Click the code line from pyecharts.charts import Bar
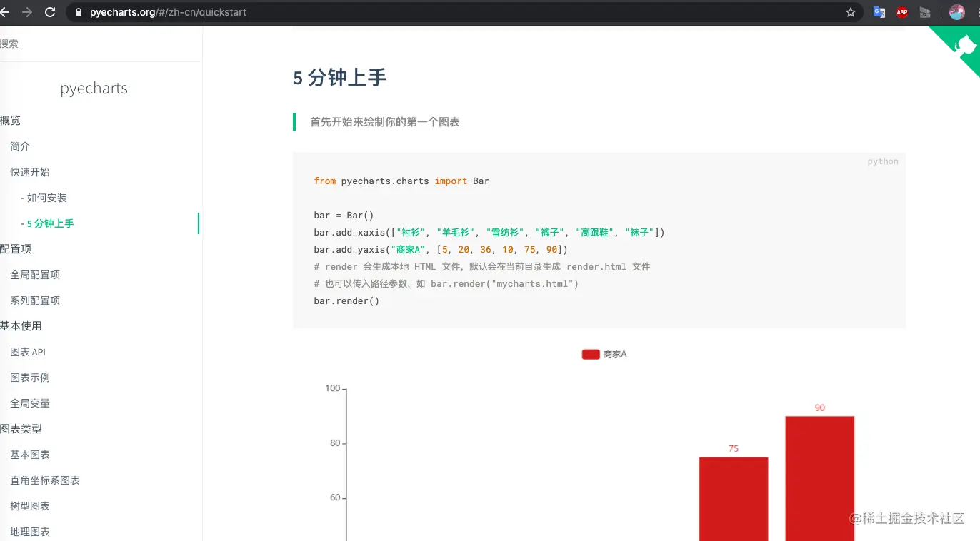 (x=401, y=181)
